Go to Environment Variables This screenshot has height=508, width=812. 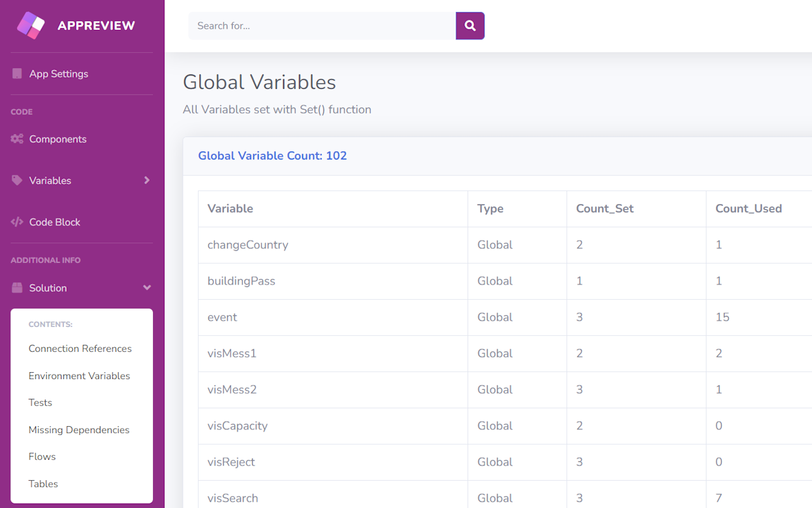(79, 376)
